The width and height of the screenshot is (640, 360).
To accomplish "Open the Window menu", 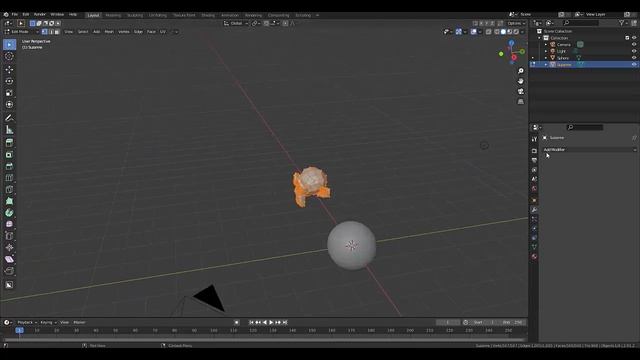I will [57, 14].
